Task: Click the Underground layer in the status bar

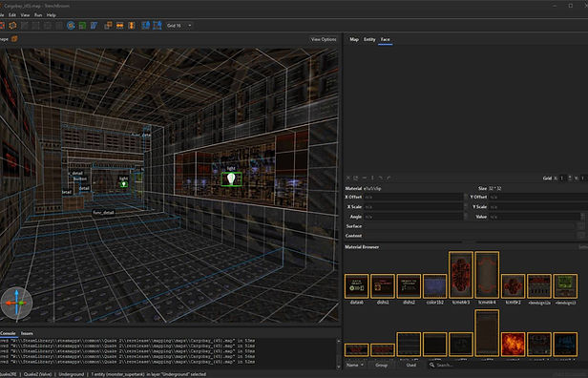Action: [x=71, y=374]
